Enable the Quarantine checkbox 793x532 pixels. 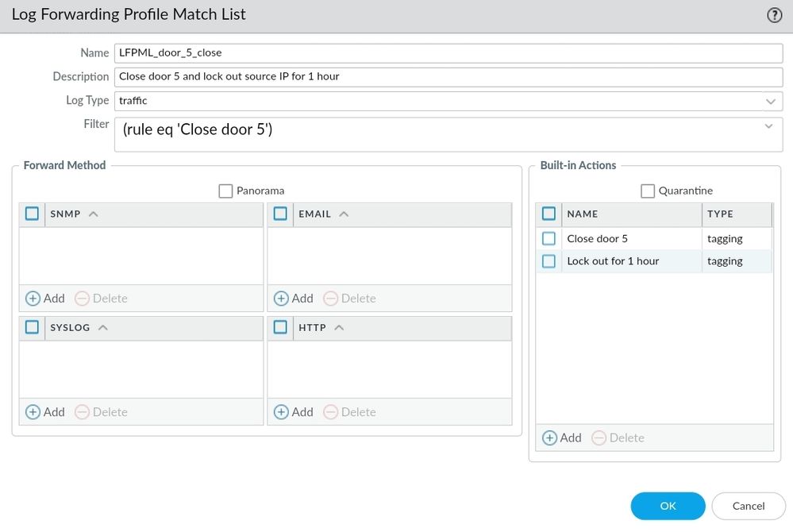click(648, 191)
